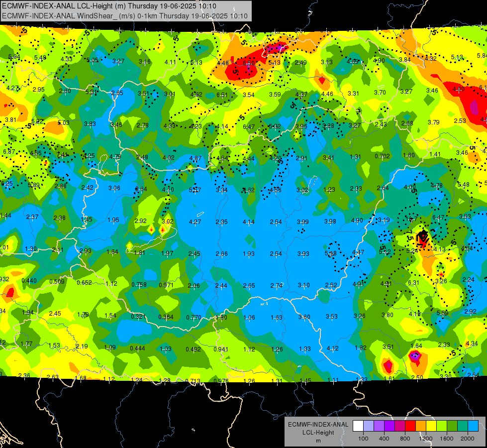Screen dimensions: 487x448
Task: Click the grid value 0.713
Action: pos(193,381)
